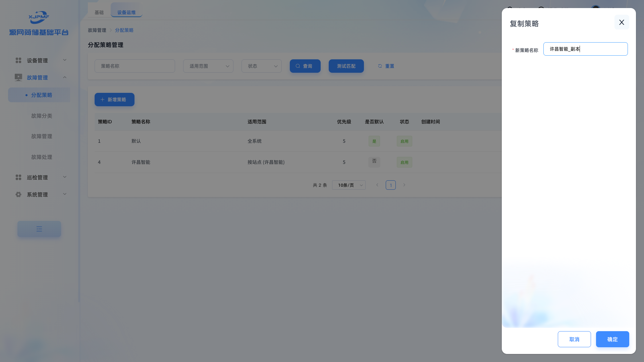Collapse sidebar using the menu fold button

[x=39, y=229]
